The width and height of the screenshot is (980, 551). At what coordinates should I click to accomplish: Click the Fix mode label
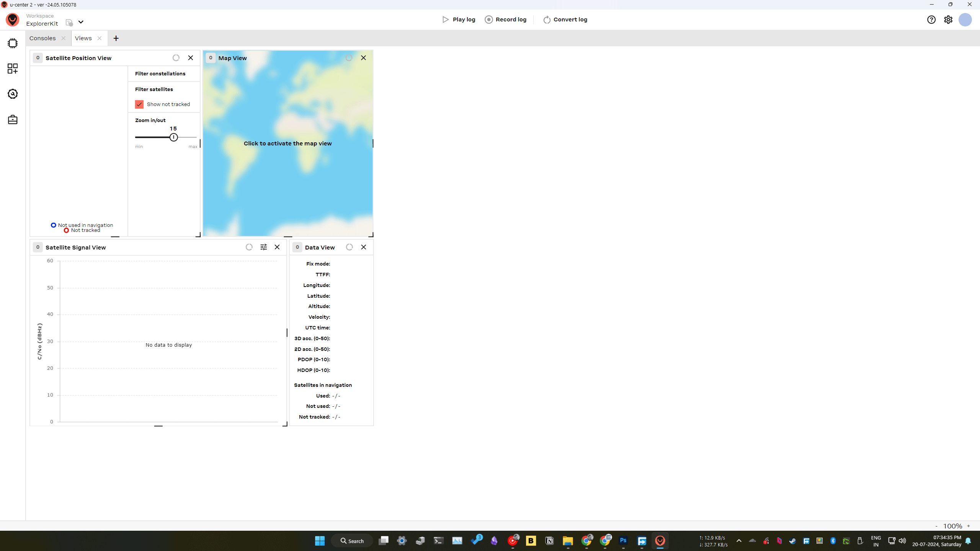[318, 264]
